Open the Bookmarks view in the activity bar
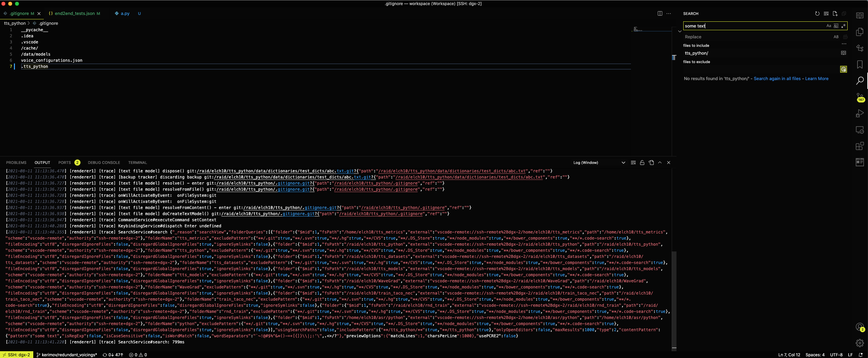Image resolution: width=868 pixels, height=358 pixels. pos(860,64)
